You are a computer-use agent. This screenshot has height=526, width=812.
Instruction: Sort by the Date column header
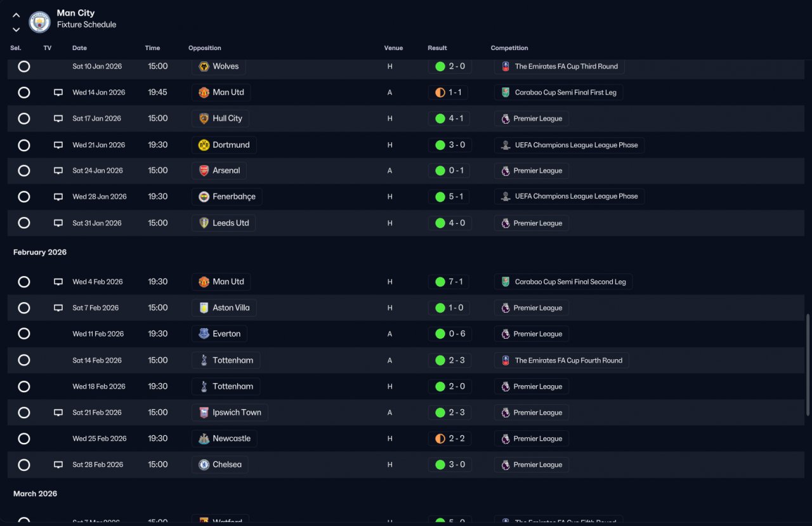coord(79,48)
